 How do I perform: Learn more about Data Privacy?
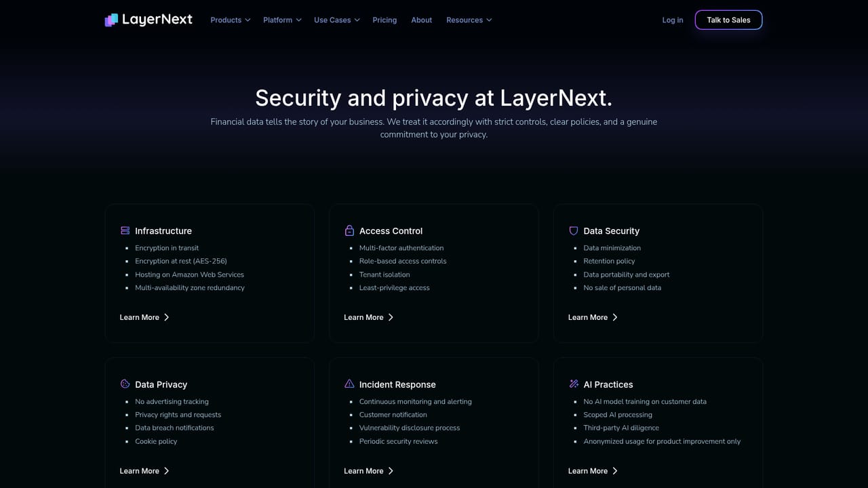click(x=144, y=471)
